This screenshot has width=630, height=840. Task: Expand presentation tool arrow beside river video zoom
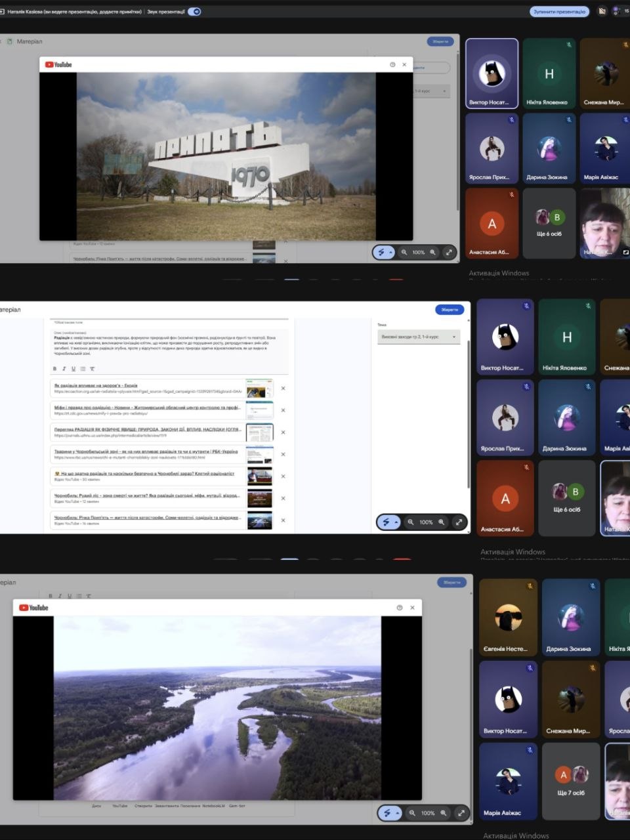(x=396, y=813)
